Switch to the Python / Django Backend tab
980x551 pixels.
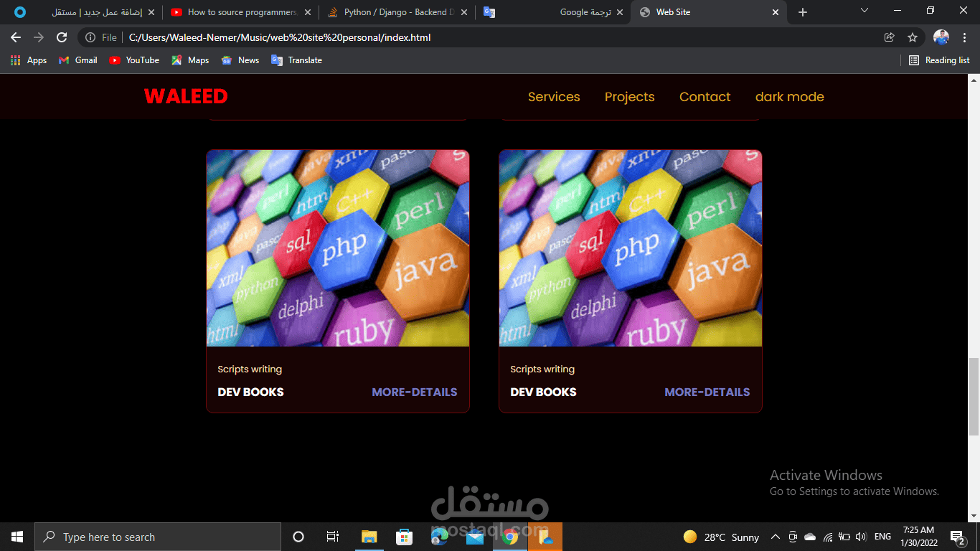click(397, 12)
